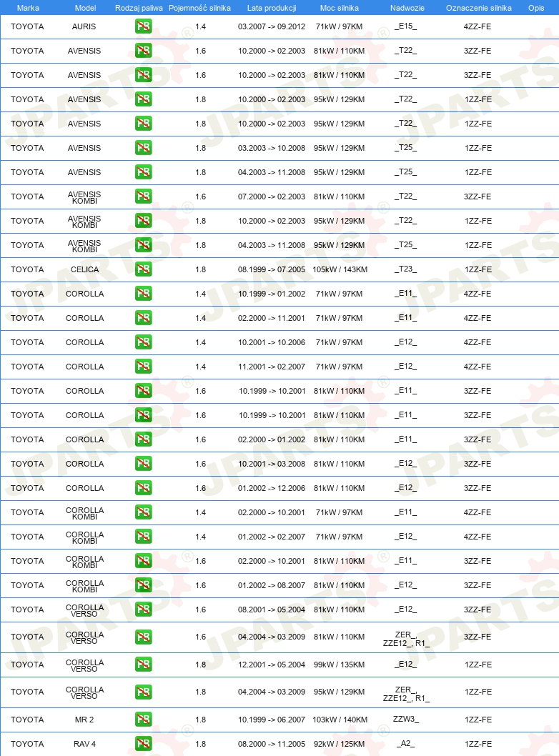This screenshot has height=756, width=559.
Task: Click "ZER_, ZZE12_, R1_" in COROLLA VERSO 1.8 row
Action: 406,694
